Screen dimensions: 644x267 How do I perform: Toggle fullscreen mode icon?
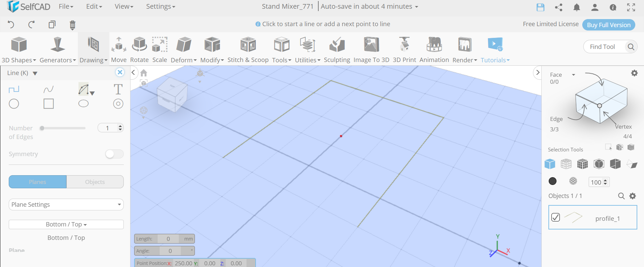631,7
